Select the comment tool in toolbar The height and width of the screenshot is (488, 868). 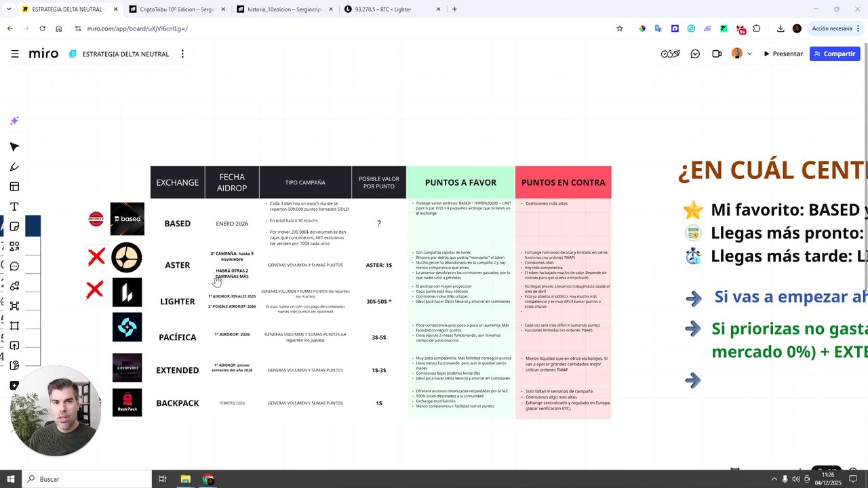(x=14, y=266)
